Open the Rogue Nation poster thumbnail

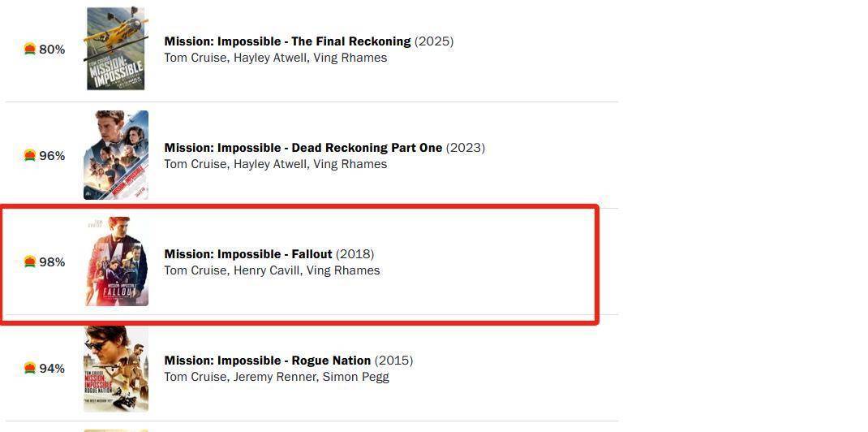tap(116, 369)
